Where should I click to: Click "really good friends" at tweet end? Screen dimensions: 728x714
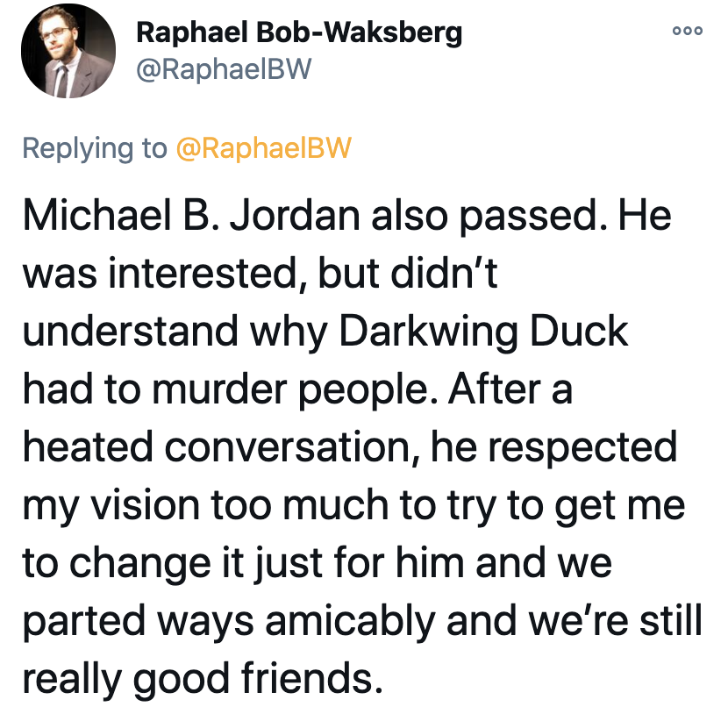203,680
